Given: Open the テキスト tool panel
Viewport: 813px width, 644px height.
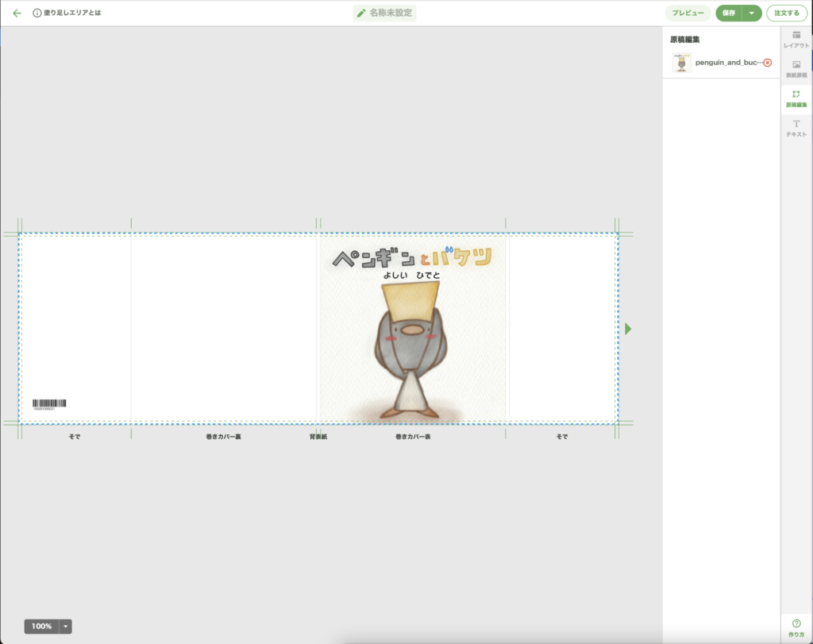Looking at the screenshot, I should point(796,129).
